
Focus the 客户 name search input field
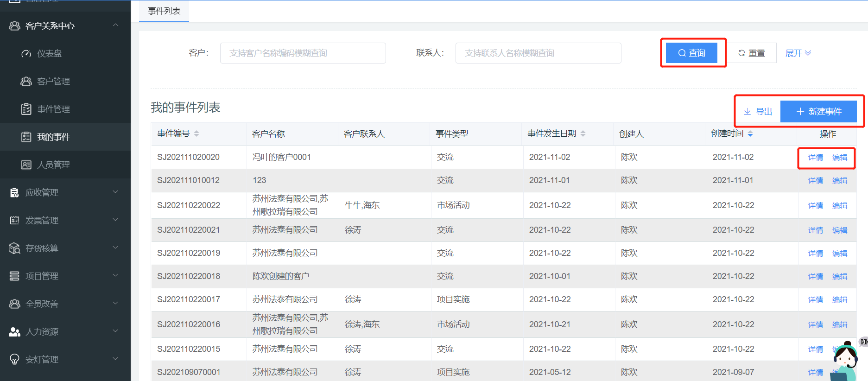[303, 53]
